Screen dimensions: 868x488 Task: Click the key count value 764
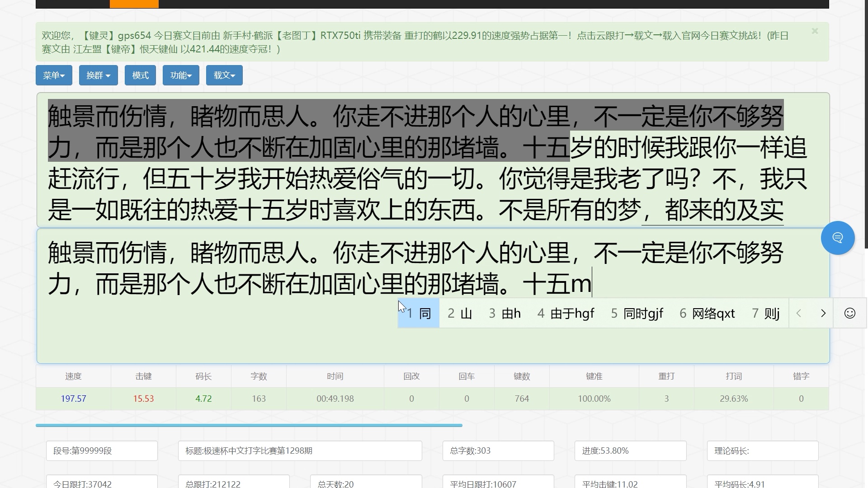[x=522, y=399]
